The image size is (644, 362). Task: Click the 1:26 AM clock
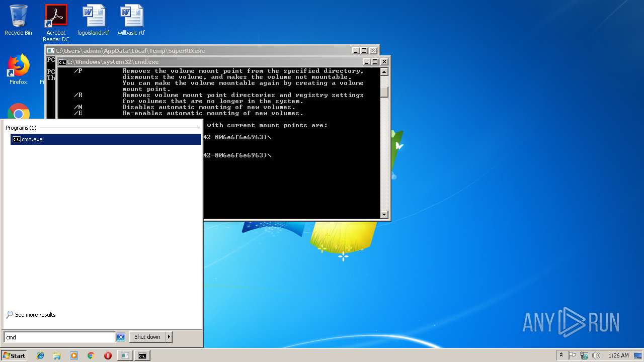[x=618, y=355]
